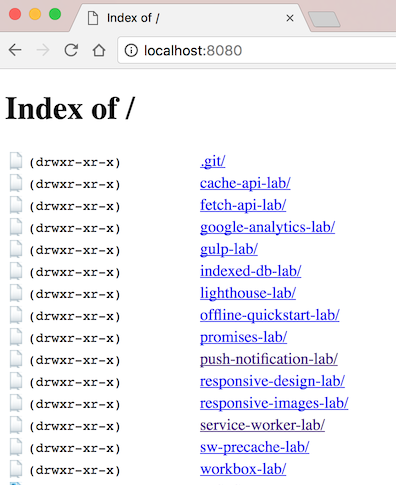This screenshot has height=485, width=396.
Task: Click the green fullscreen window button
Action: 55,14
